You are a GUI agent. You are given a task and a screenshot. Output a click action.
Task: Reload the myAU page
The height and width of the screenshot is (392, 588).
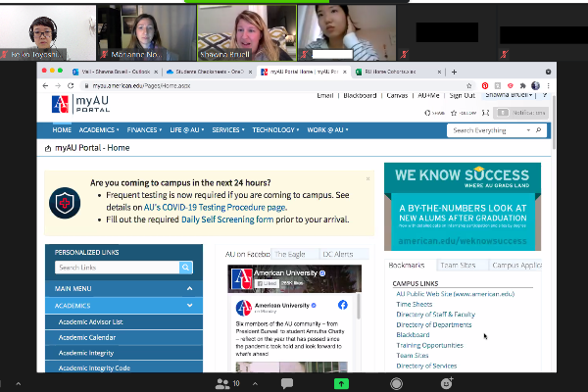[x=71, y=85]
